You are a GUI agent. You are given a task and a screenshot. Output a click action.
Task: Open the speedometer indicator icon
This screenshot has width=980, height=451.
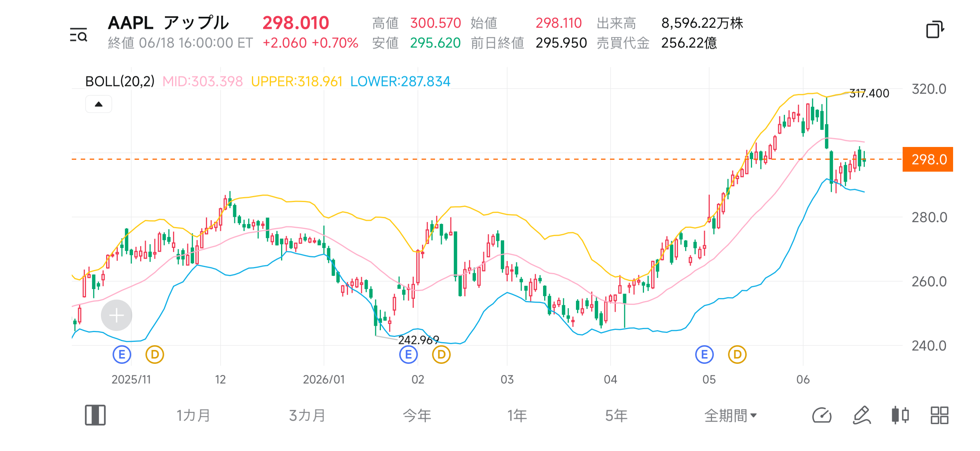tap(822, 415)
